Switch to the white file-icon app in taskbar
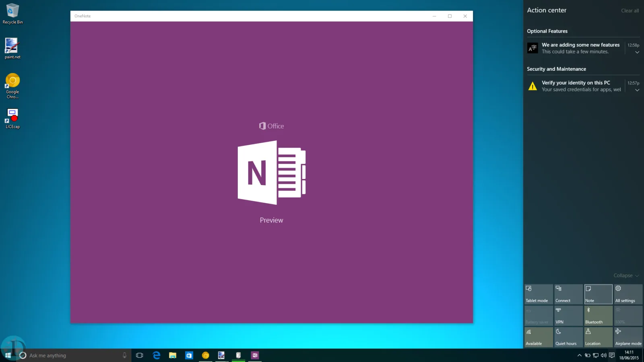 pyautogui.click(x=238, y=355)
